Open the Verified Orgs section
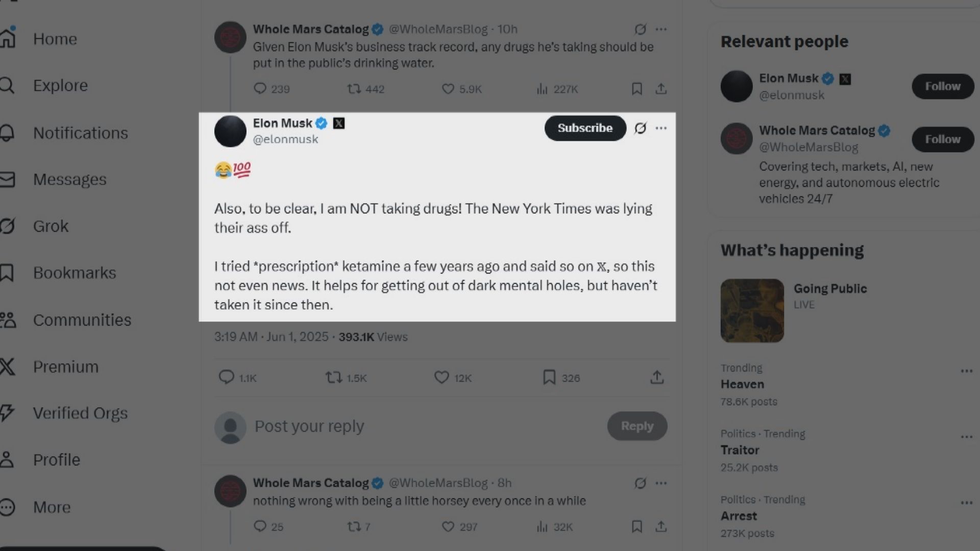The image size is (980, 551). pos(80,413)
